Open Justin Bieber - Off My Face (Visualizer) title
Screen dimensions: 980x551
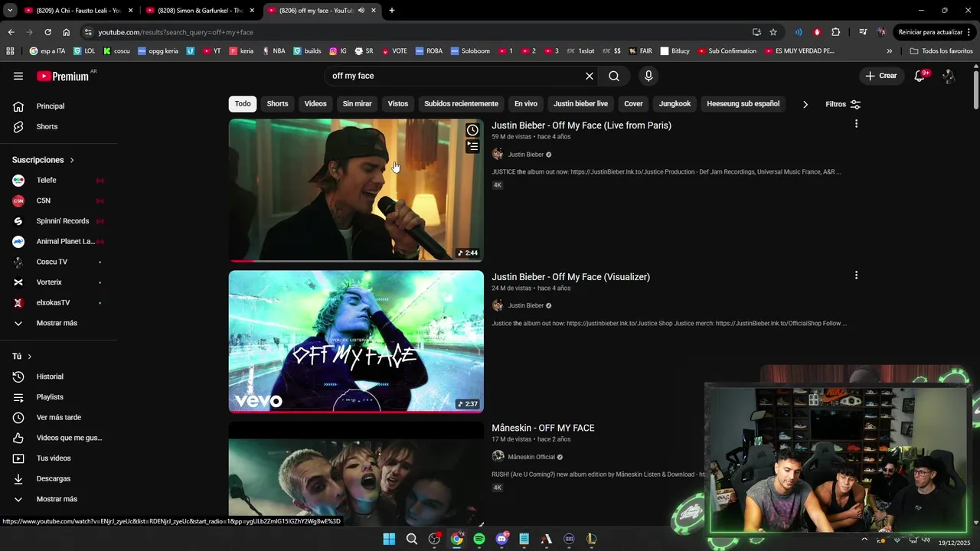[570, 277]
